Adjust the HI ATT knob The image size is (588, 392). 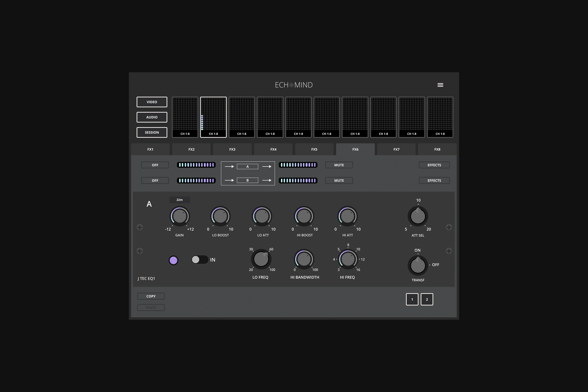point(347,216)
